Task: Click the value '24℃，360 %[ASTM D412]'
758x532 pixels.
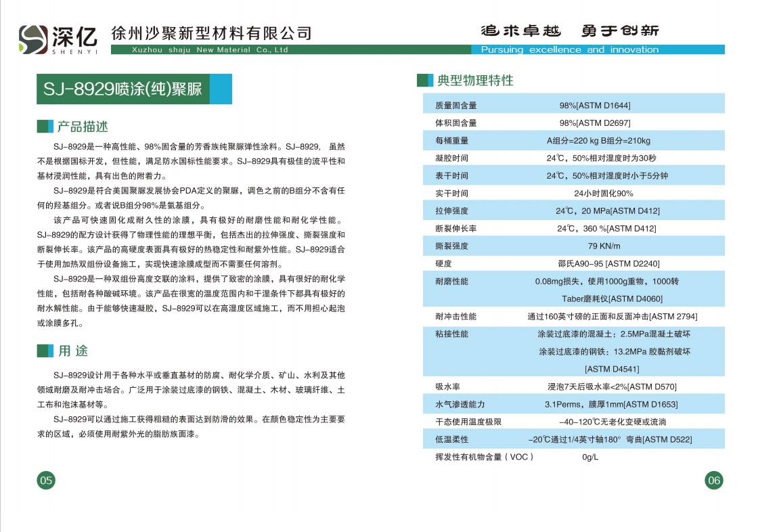Action: pyautogui.click(x=606, y=228)
